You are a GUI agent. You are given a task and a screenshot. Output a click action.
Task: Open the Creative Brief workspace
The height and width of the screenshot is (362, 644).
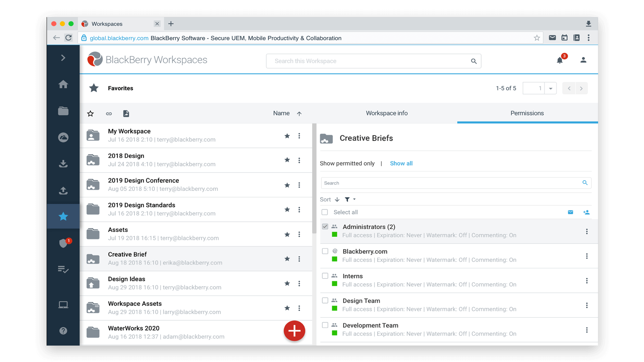(127, 255)
